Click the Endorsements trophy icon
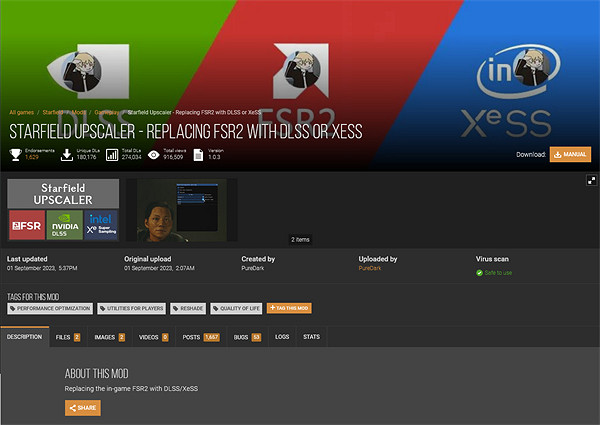The image size is (600, 425). pos(15,154)
